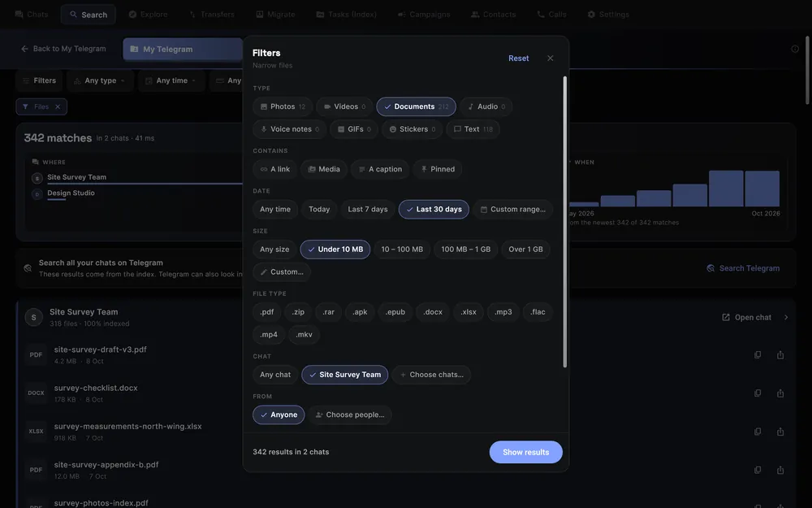Filter by .xlsx file type

[469, 312]
